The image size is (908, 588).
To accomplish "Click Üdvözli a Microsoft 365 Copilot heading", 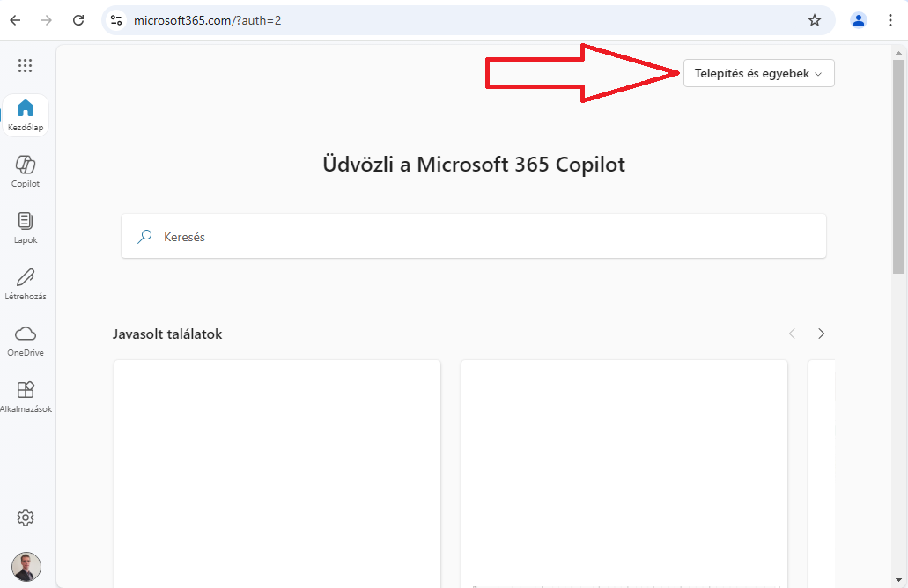I will pyautogui.click(x=474, y=165).
